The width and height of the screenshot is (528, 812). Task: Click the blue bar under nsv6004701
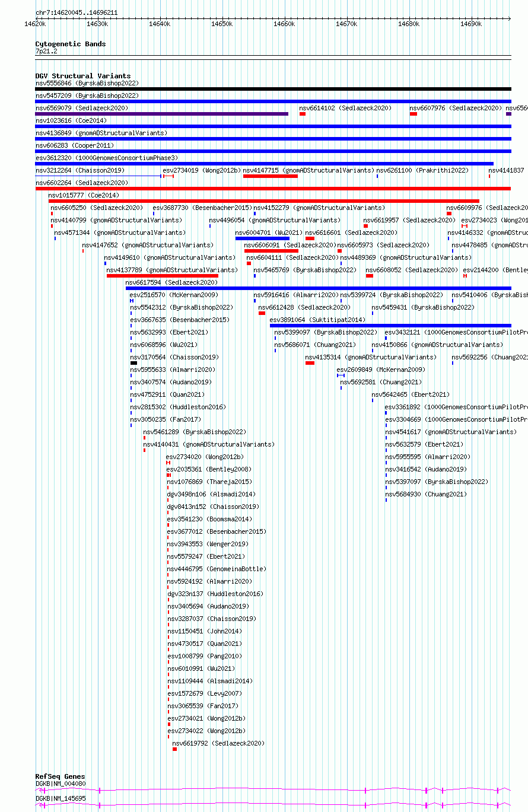262,238
